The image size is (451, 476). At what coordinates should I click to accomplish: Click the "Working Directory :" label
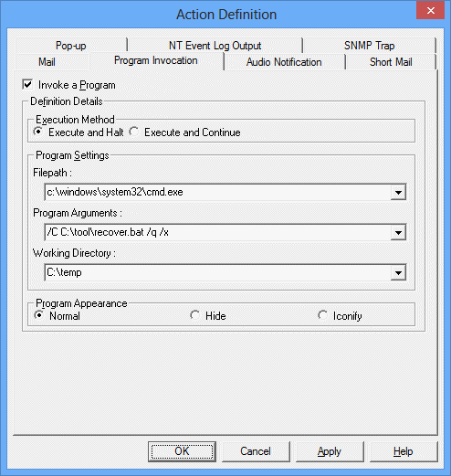74,253
